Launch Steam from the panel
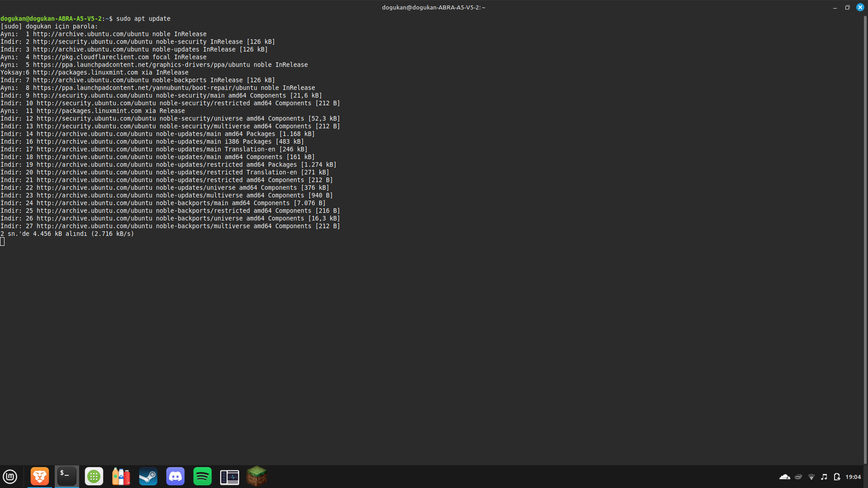This screenshot has width=868, height=488. pos(148,476)
